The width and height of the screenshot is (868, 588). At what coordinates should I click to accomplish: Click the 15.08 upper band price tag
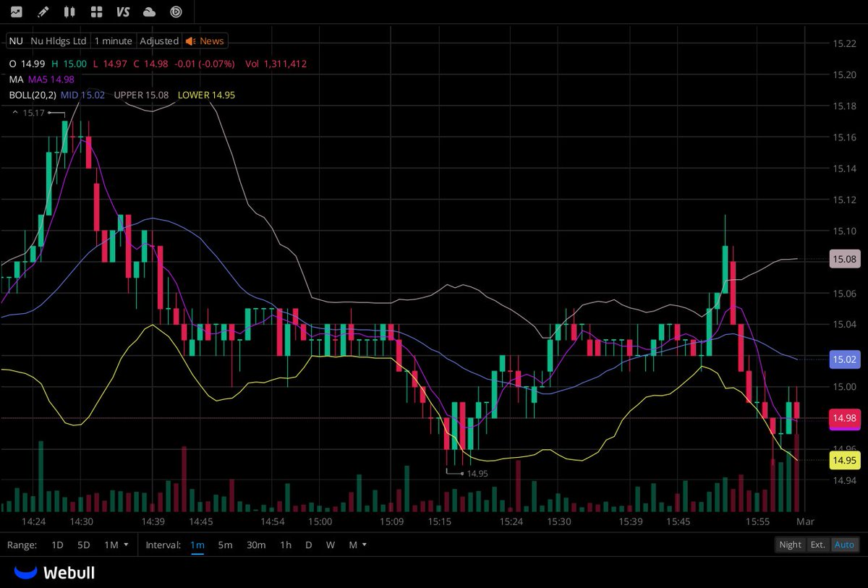[x=845, y=259]
